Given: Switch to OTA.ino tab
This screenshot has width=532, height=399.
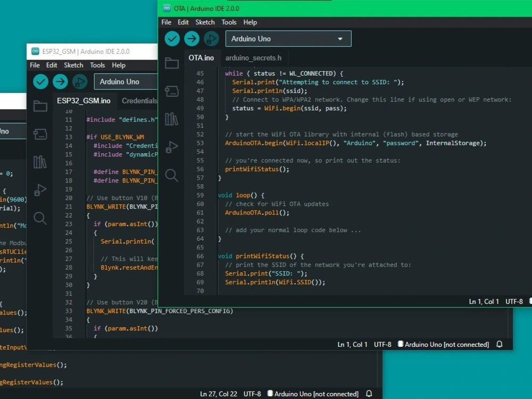Looking at the screenshot, I should click(201, 58).
